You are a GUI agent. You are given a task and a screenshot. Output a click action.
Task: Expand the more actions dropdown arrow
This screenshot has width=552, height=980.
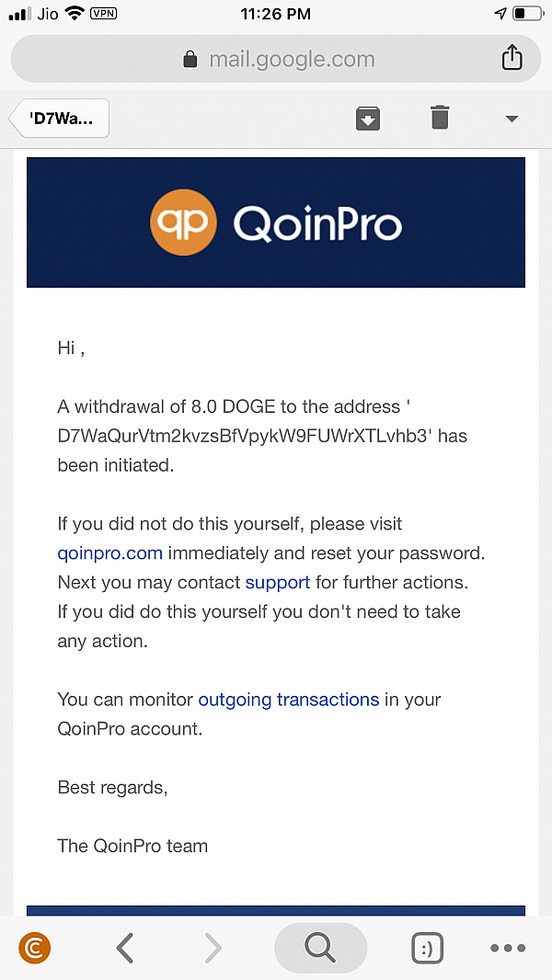[x=512, y=120]
